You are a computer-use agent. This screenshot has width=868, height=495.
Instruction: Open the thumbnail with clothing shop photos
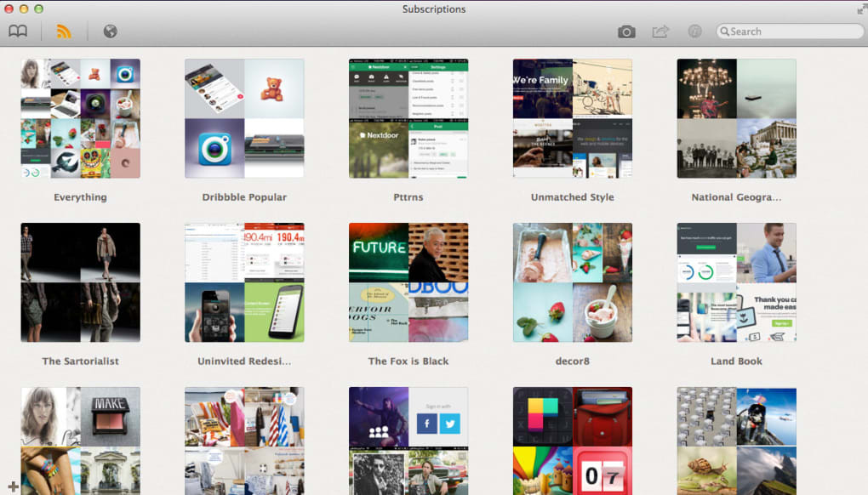[x=244, y=441]
